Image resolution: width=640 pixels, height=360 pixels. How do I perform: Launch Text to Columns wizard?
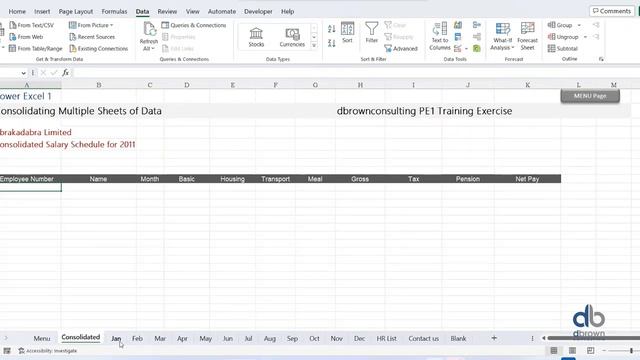pyautogui.click(x=440, y=36)
